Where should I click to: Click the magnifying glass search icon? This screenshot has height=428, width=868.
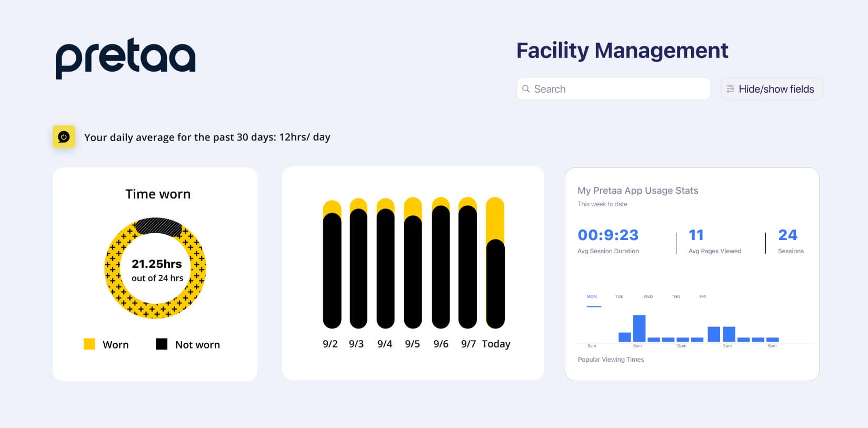[526, 89]
